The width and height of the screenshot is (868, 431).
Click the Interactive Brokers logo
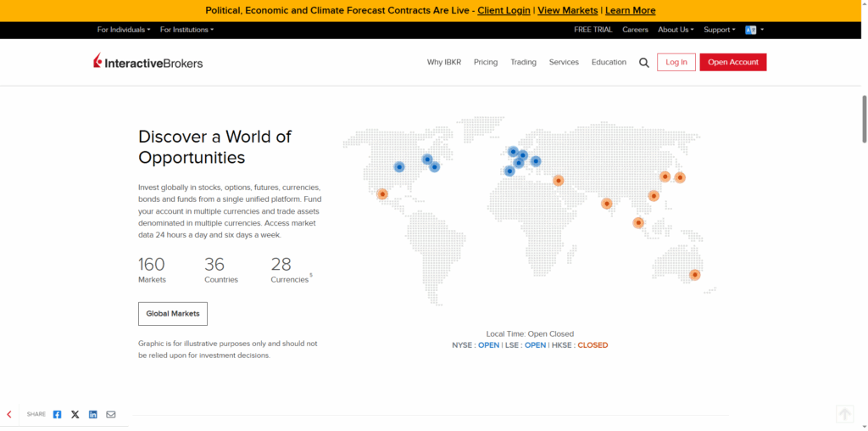[x=147, y=61]
